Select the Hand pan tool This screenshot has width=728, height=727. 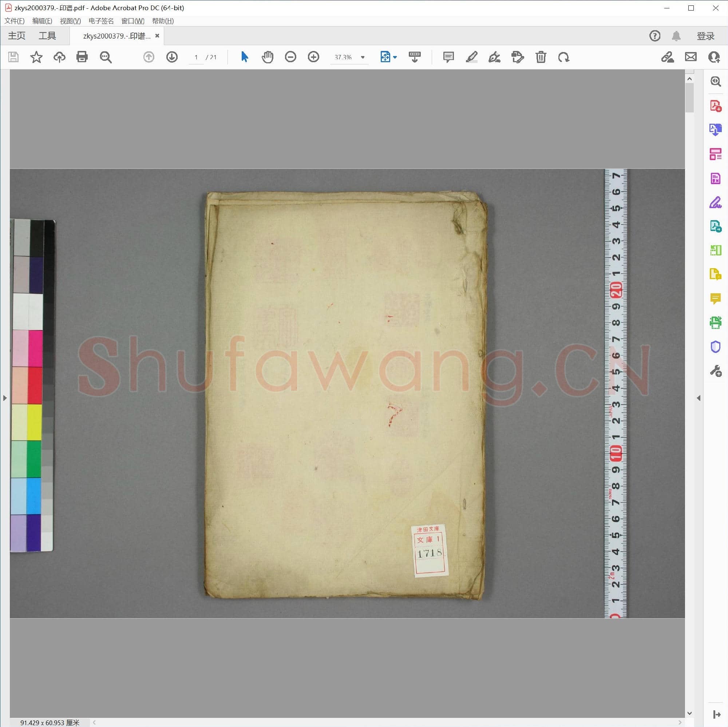tap(267, 57)
